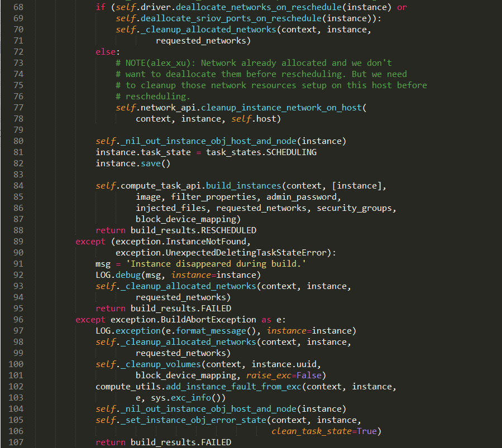Click the 'False' value on line 101
This screenshot has height=448, width=502.
[x=309, y=375]
